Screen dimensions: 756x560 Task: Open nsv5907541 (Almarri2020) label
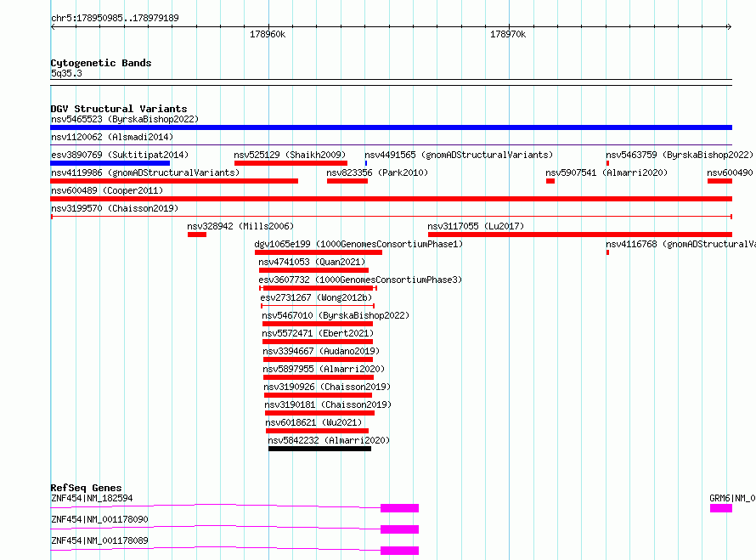606,173
